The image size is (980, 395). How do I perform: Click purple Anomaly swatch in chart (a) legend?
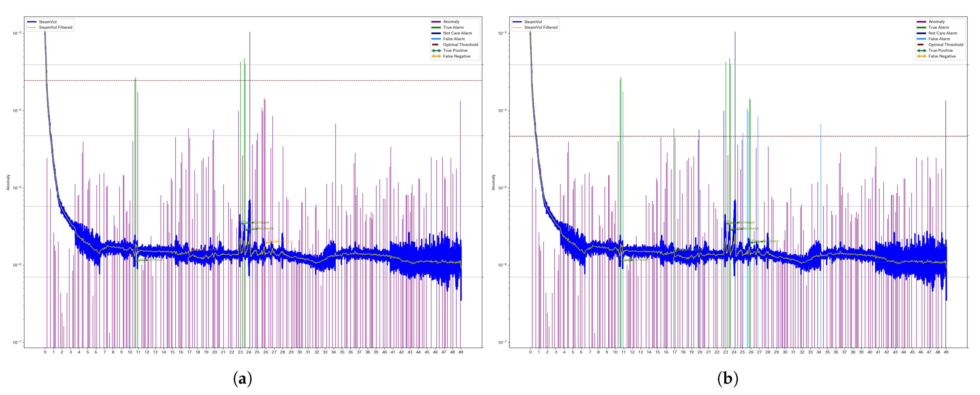tap(436, 22)
